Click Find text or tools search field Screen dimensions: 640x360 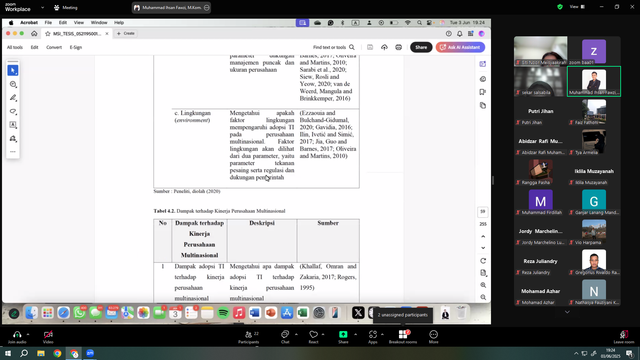(333, 47)
